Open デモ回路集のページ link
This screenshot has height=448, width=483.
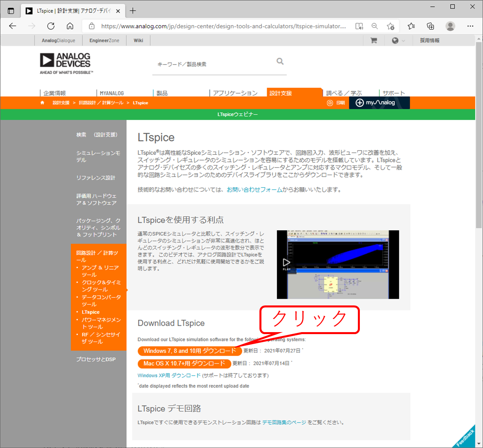[x=284, y=423]
